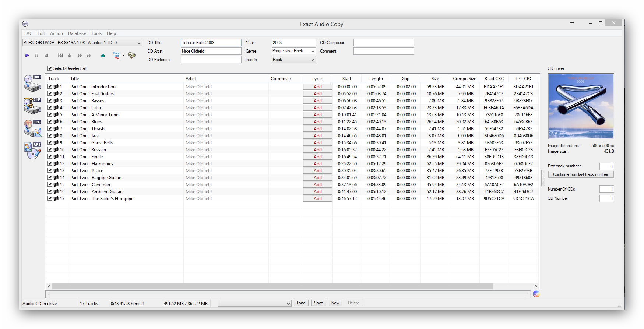Open the Action menu
The height and width of the screenshot is (329, 644).
click(x=56, y=33)
